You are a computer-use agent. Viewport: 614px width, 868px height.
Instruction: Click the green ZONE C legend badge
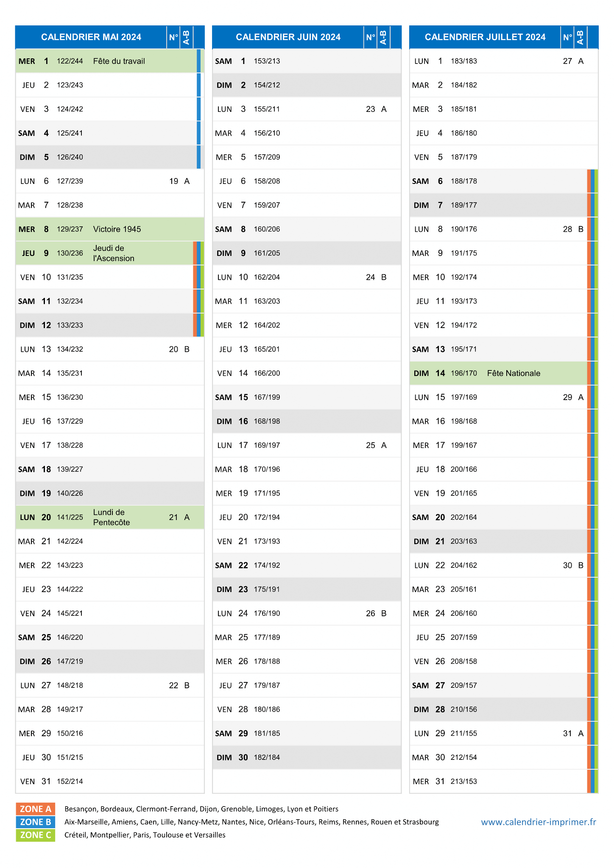point(35,835)
